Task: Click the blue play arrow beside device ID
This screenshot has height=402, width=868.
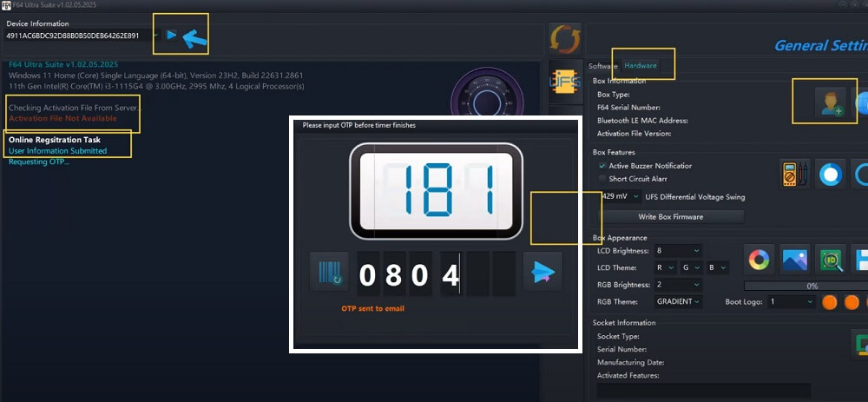Action: tap(172, 35)
